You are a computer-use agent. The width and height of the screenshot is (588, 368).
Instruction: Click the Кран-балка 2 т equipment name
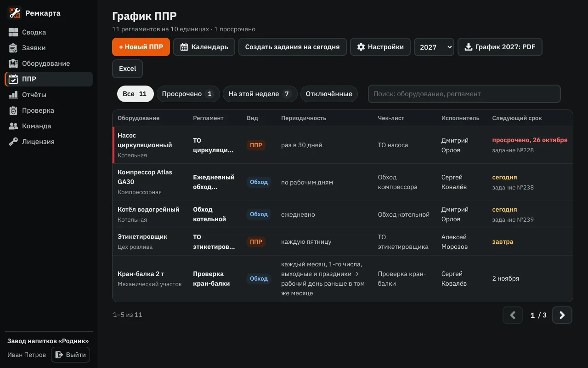click(x=141, y=274)
